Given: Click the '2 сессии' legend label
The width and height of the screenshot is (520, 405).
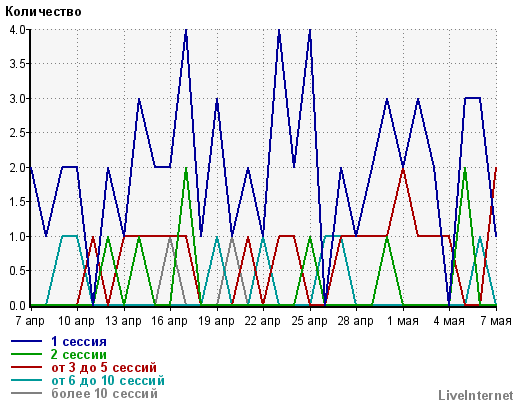Looking at the screenshot, I should 79,354.
